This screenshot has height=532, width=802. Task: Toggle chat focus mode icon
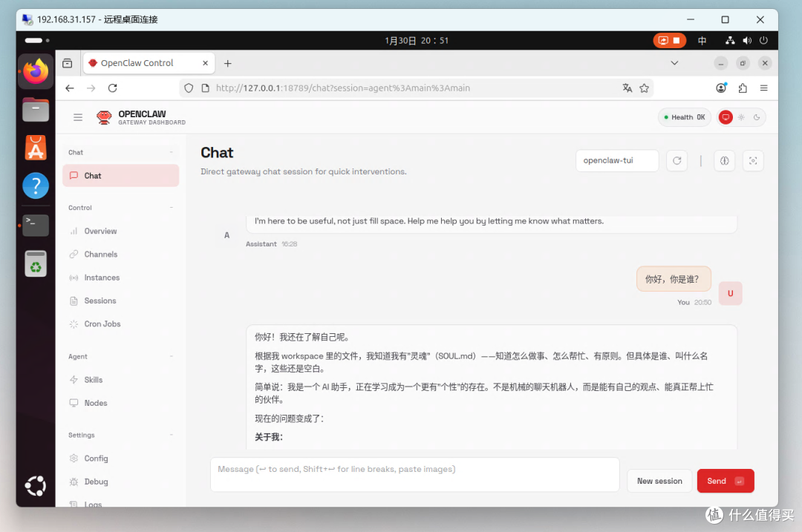(x=753, y=160)
